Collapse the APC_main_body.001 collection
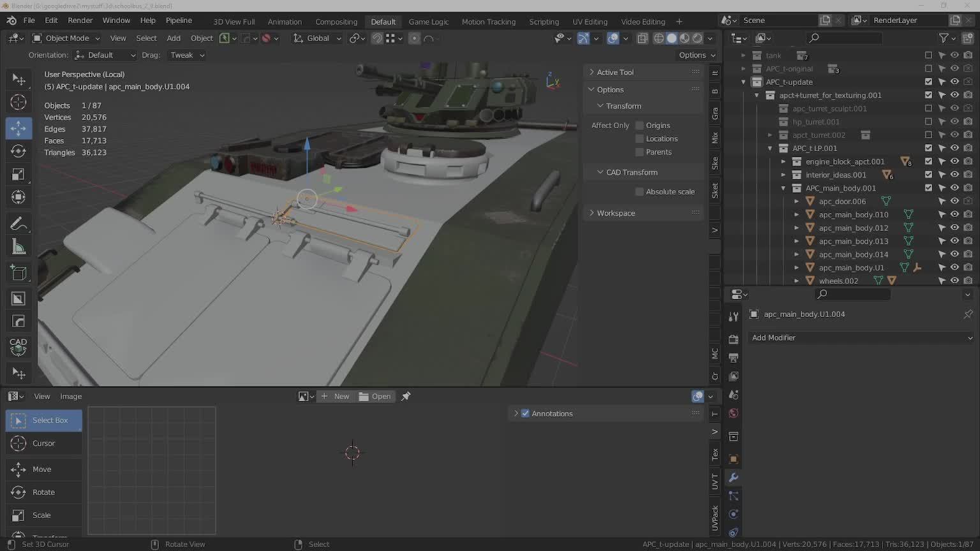980x551 pixels. click(783, 188)
